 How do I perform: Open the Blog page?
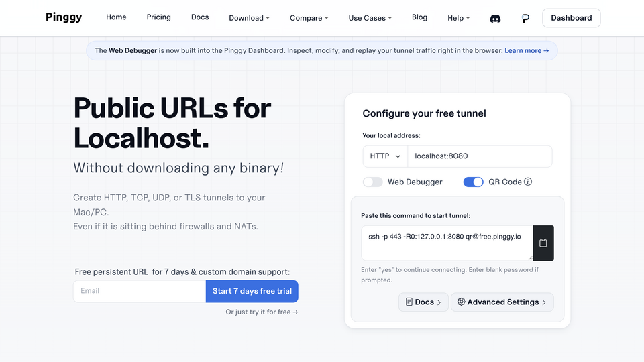coord(419,17)
